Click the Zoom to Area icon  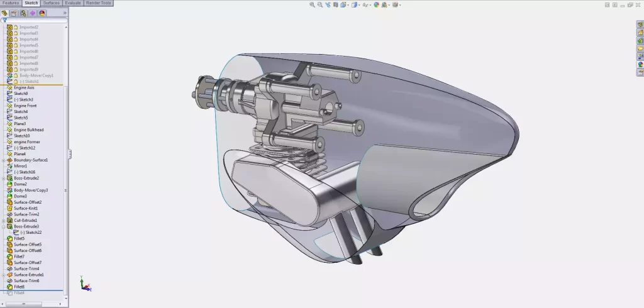point(320,4)
